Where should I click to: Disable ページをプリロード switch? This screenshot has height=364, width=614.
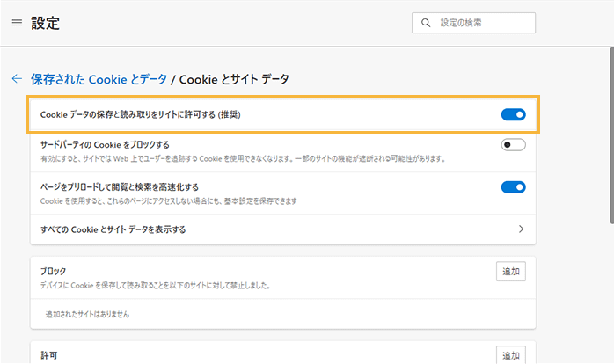click(x=513, y=186)
